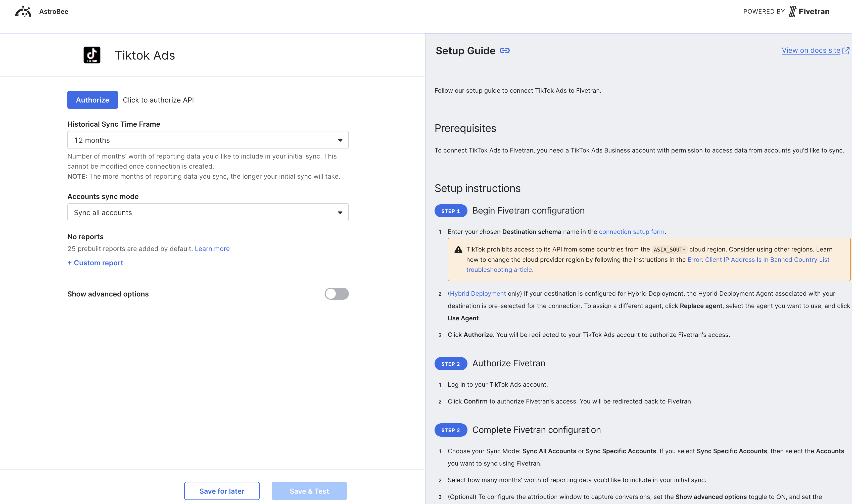The width and height of the screenshot is (852, 504).
Task: Click the TikTok Ads connector icon
Action: pyautogui.click(x=91, y=55)
